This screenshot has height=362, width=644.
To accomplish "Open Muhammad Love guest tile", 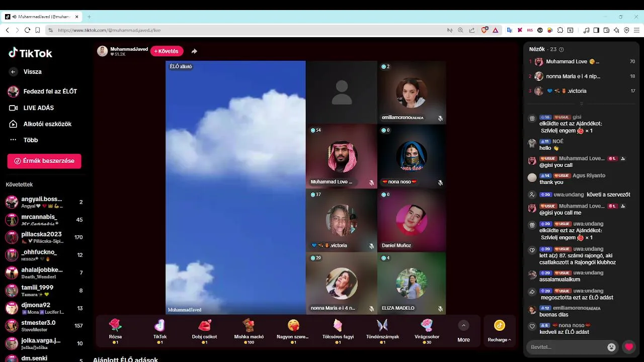I will [341, 156].
